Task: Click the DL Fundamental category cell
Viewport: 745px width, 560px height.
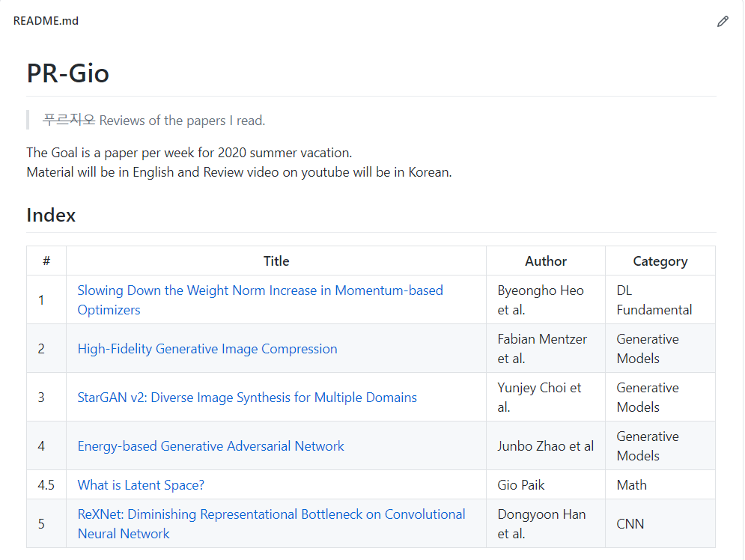Action: tap(654, 299)
